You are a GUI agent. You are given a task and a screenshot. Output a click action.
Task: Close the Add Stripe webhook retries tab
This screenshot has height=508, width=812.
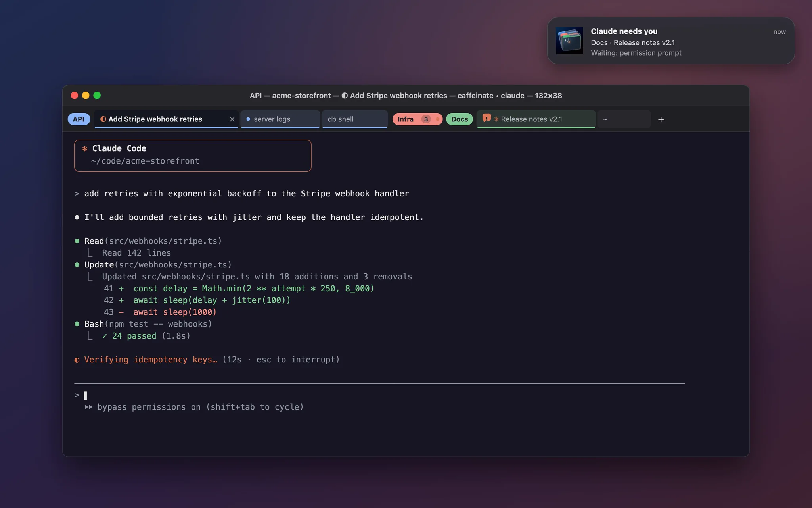(232, 119)
